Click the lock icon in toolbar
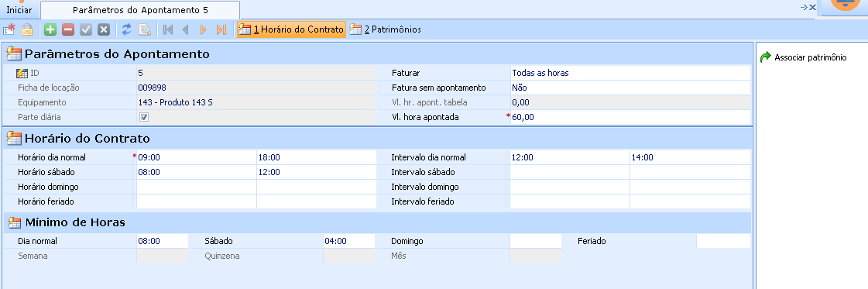The width and height of the screenshot is (868, 289). click(27, 30)
